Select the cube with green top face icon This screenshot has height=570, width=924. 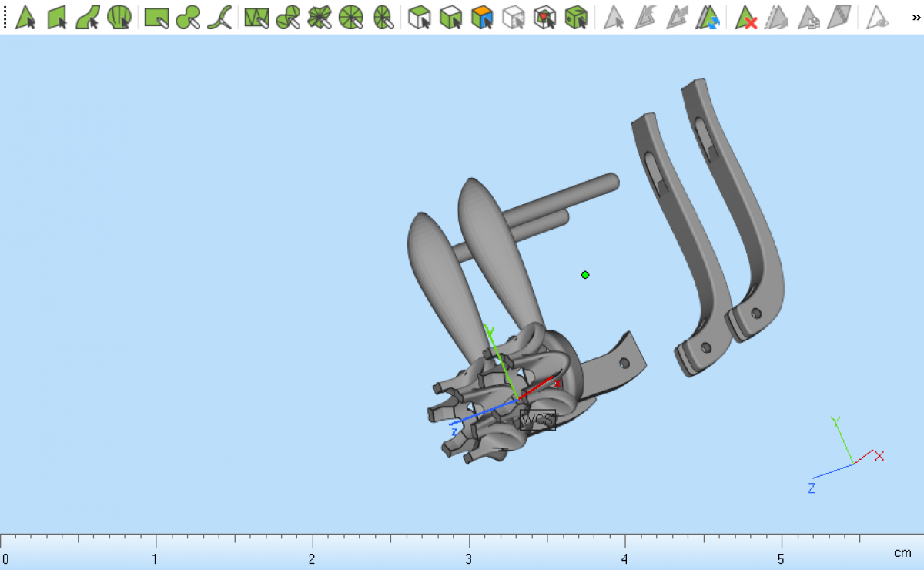pyautogui.click(x=450, y=17)
